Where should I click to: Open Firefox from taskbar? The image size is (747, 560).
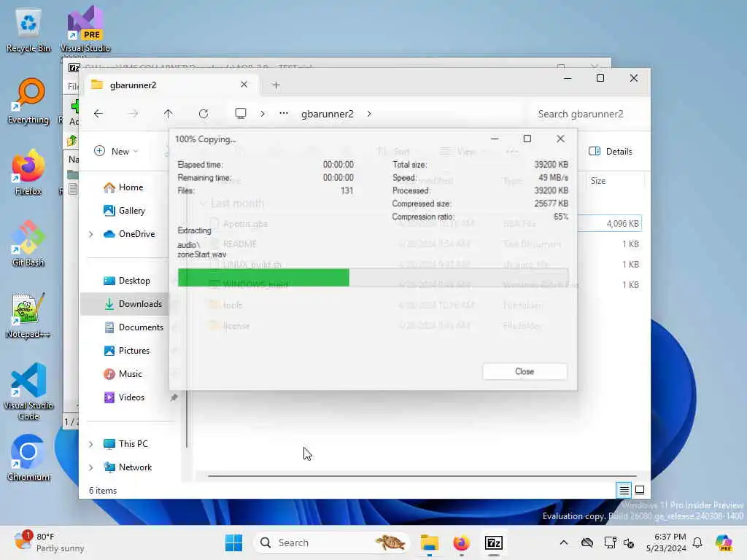[461, 542]
